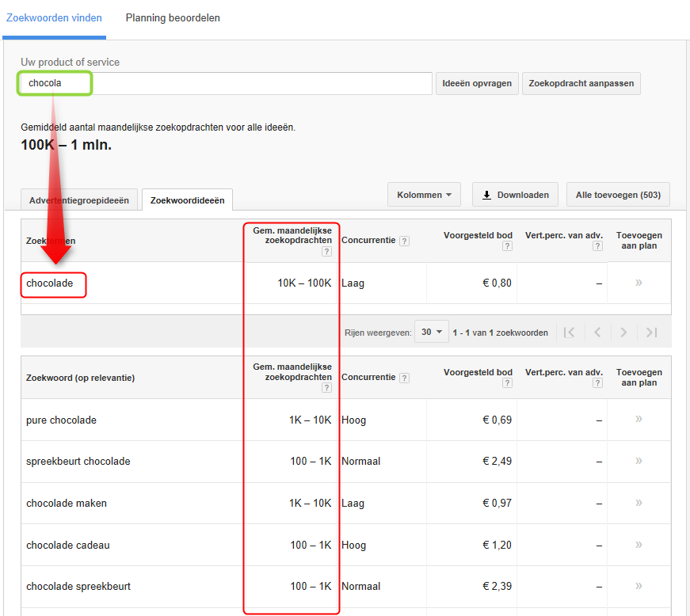Help icon beside Concurrentie in Zoektermen table
The height and width of the screenshot is (616, 690).
(404, 241)
